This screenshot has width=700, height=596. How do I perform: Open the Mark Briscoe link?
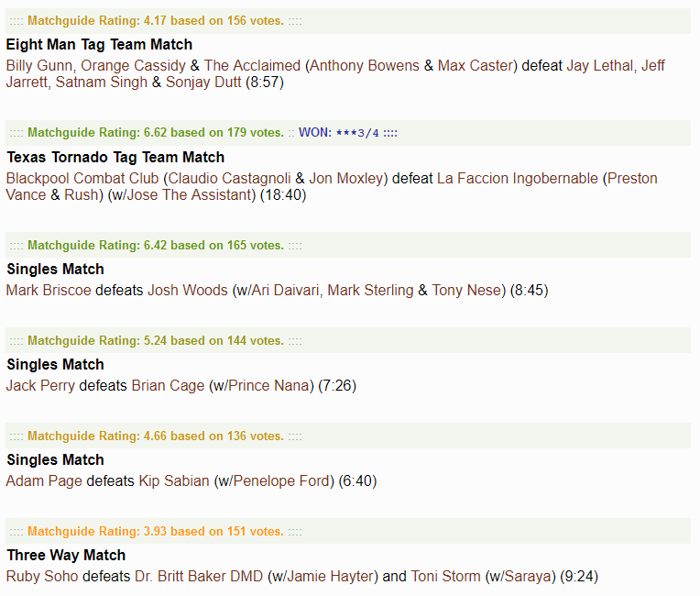(49, 291)
